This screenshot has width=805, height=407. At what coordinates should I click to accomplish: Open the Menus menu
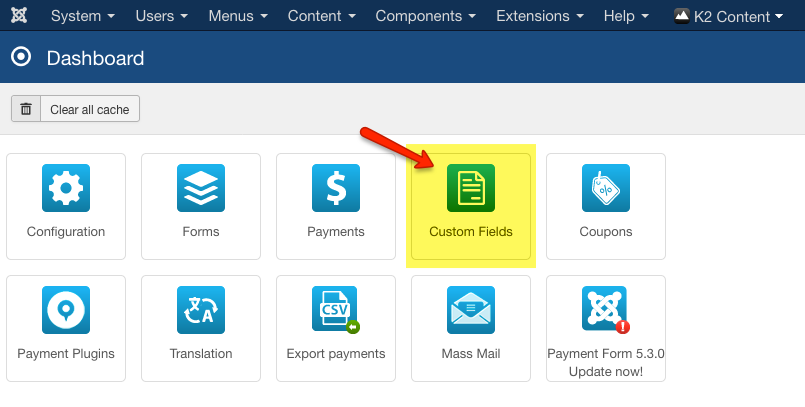coord(238,16)
